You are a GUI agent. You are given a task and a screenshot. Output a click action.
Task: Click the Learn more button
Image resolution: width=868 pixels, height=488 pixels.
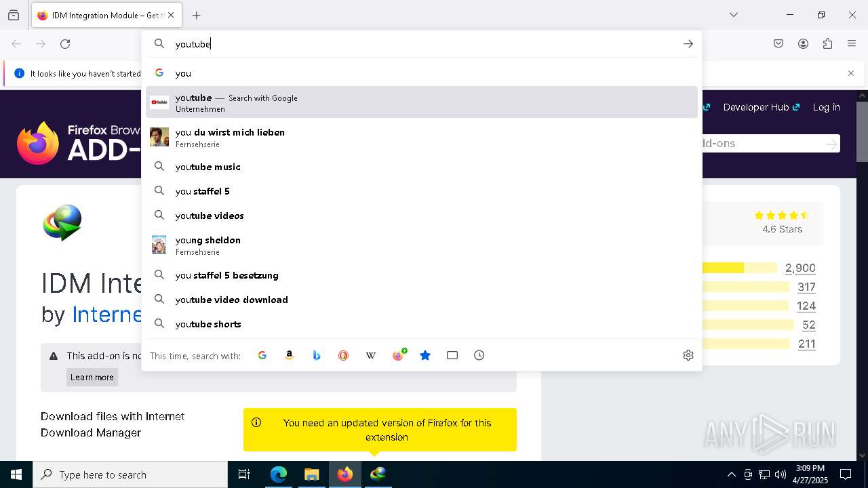coord(92,378)
